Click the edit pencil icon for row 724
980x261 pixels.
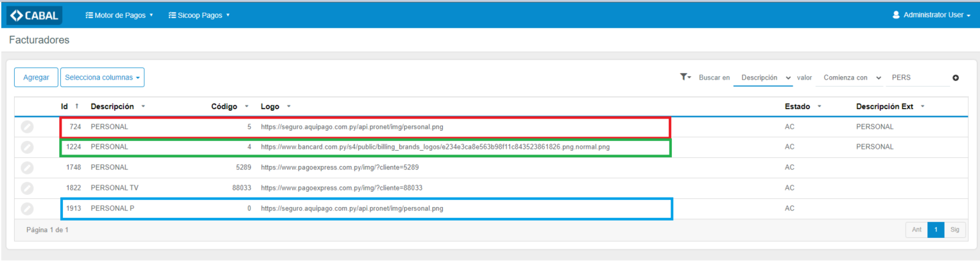click(27, 127)
